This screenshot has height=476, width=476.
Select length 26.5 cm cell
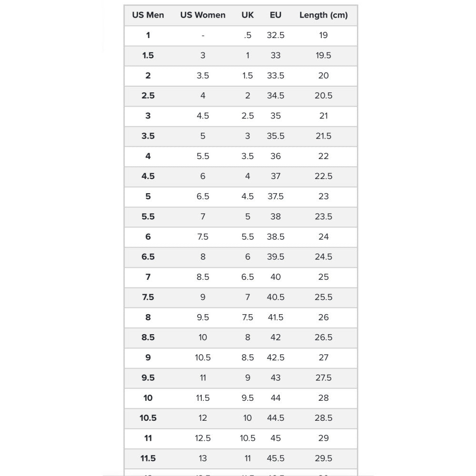[324, 337]
